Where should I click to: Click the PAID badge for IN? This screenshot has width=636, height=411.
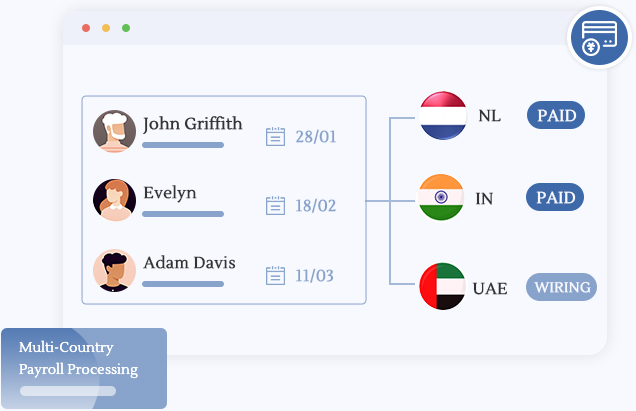(556, 197)
